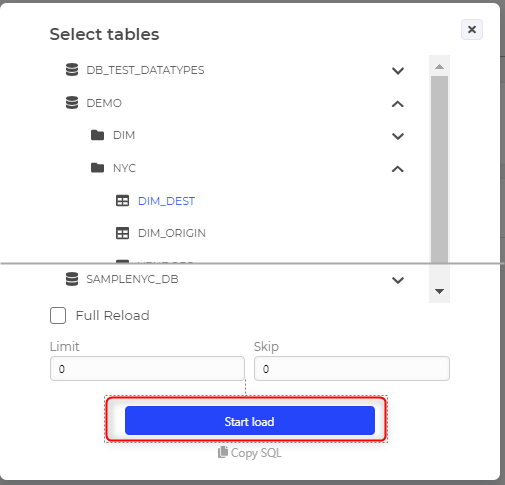Image resolution: width=505 pixels, height=485 pixels.
Task: Select the DIM_DEST table
Action: (x=166, y=201)
